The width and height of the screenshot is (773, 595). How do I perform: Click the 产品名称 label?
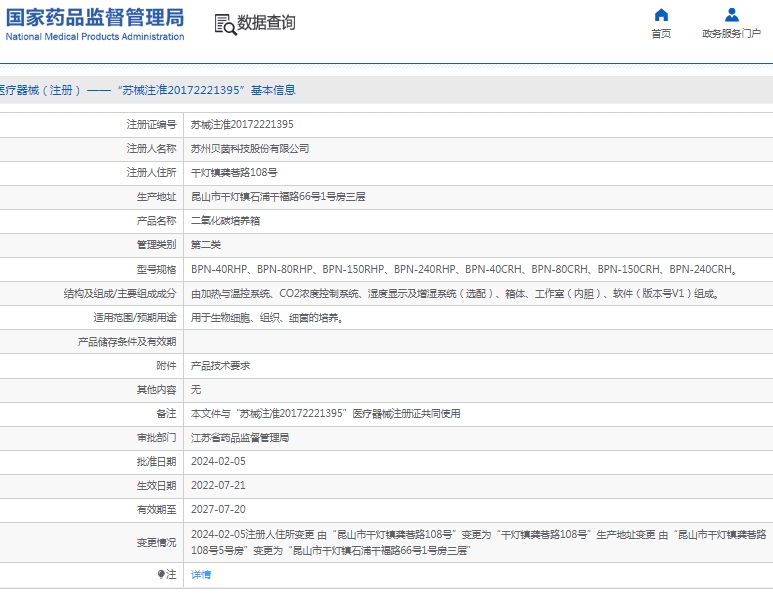coord(156,221)
